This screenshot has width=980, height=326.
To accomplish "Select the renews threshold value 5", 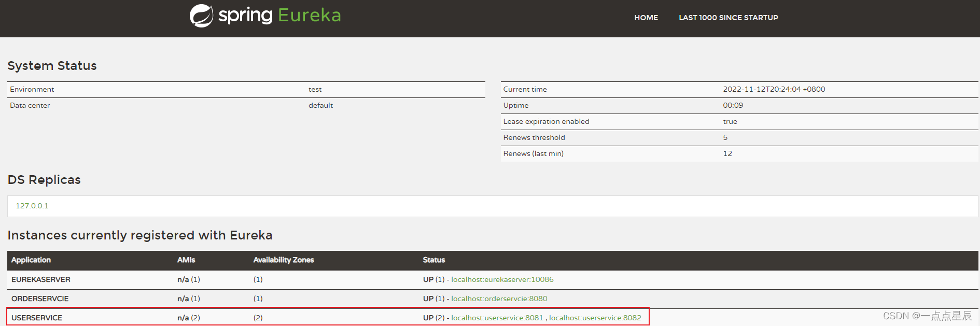I will [x=725, y=137].
